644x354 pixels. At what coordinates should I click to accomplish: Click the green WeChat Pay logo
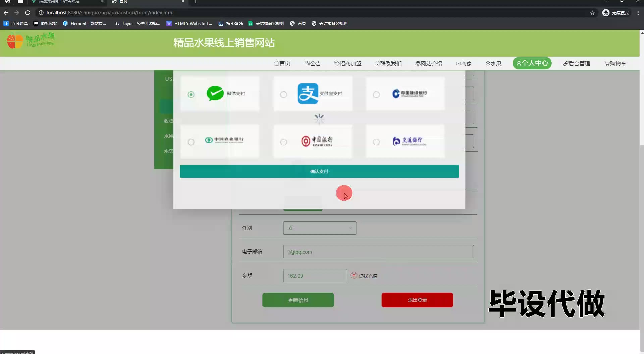tap(215, 93)
